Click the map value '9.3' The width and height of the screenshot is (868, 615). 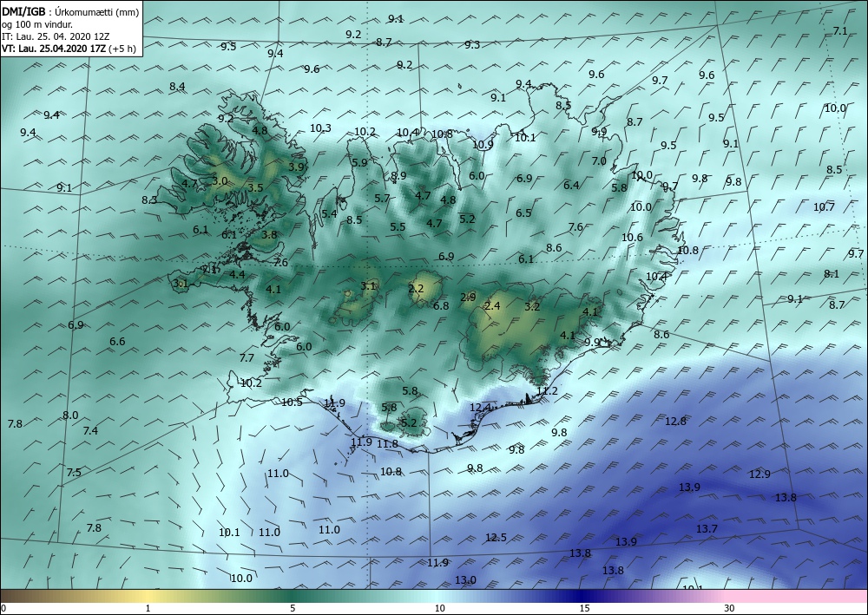click(472, 45)
